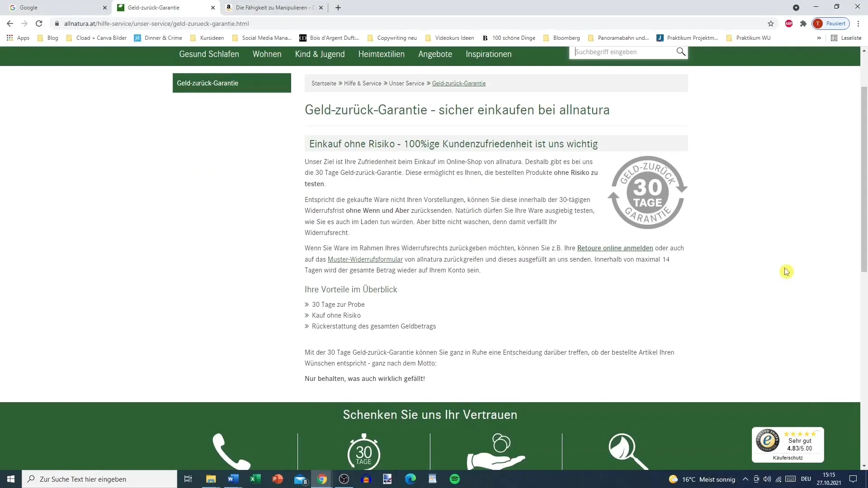Screen dimensions: 868x488
Task: Open the Gesund Schlafen menu
Action: (209, 54)
